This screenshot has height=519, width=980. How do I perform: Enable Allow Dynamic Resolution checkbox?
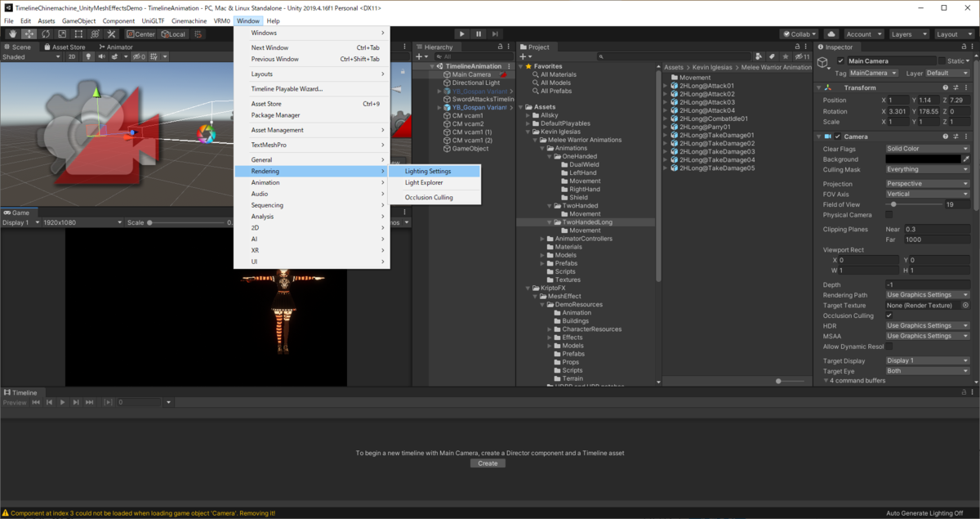pos(889,347)
